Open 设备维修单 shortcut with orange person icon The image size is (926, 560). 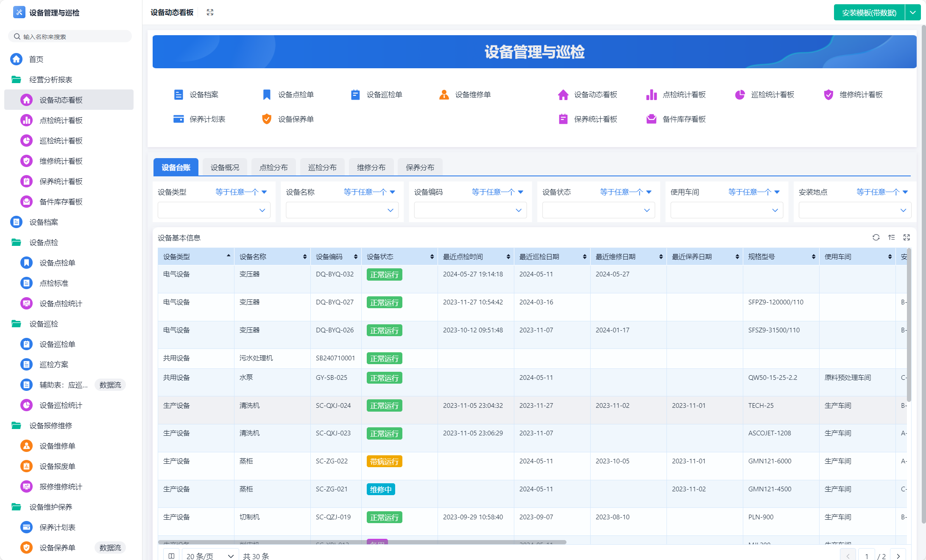[x=444, y=95]
